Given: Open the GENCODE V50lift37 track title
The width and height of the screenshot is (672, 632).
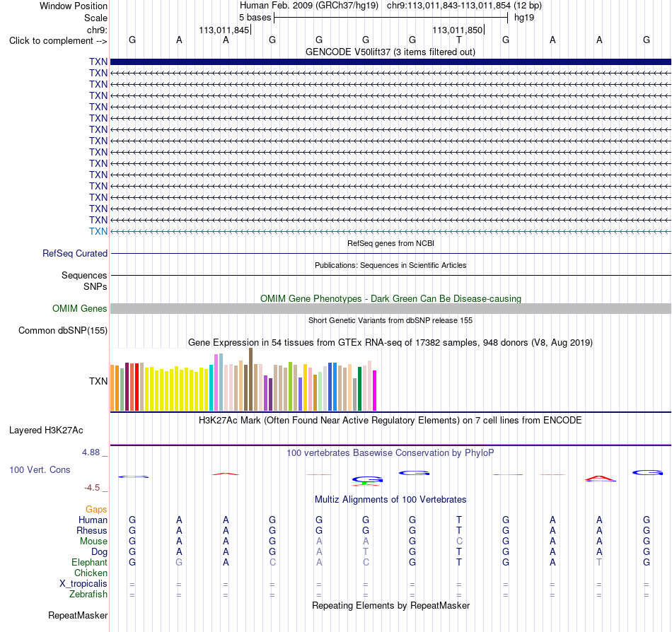Looking at the screenshot, I should click(x=390, y=52).
